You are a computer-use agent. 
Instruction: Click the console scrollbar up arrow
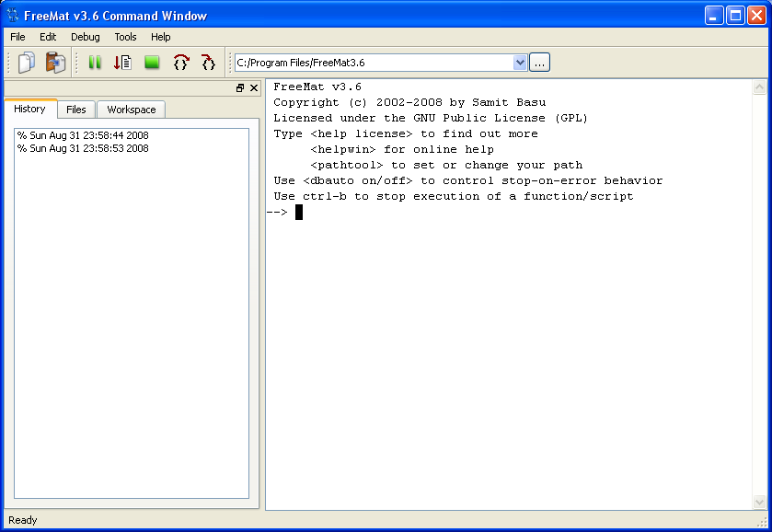(x=759, y=87)
